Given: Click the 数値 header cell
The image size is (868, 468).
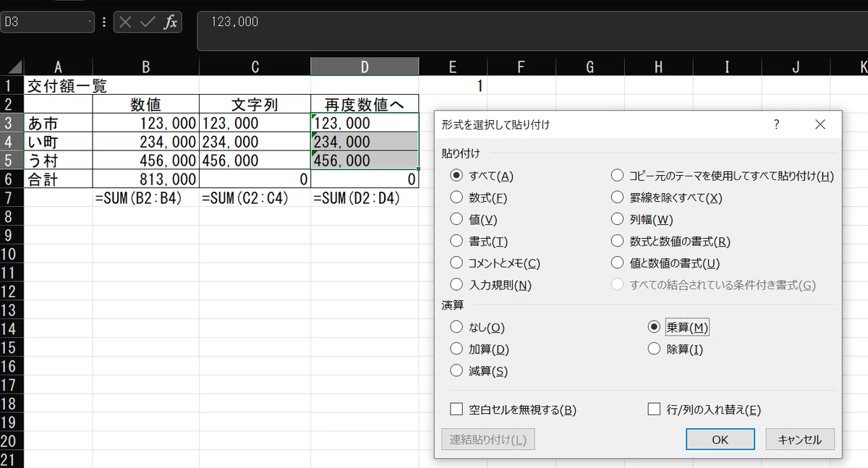Looking at the screenshot, I should [x=145, y=104].
